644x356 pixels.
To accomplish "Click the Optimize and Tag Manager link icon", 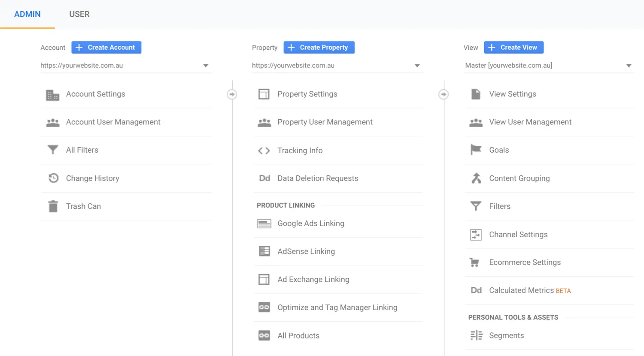I will [264, 307].
